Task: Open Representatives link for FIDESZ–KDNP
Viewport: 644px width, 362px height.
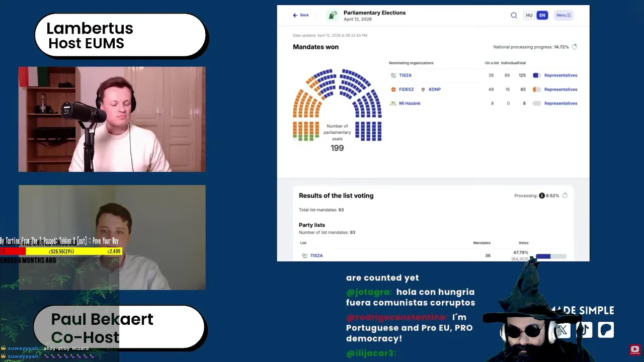Action: tap(560, 89)
